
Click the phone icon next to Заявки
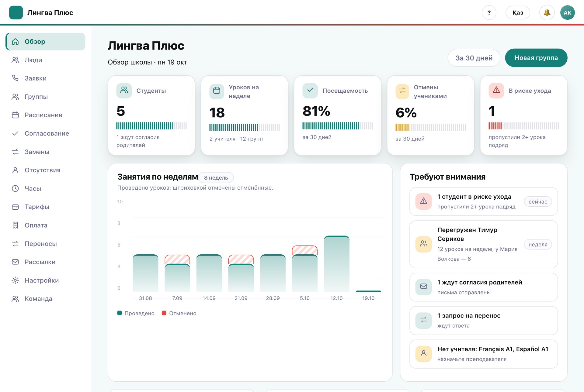click(x=15, y=78)
